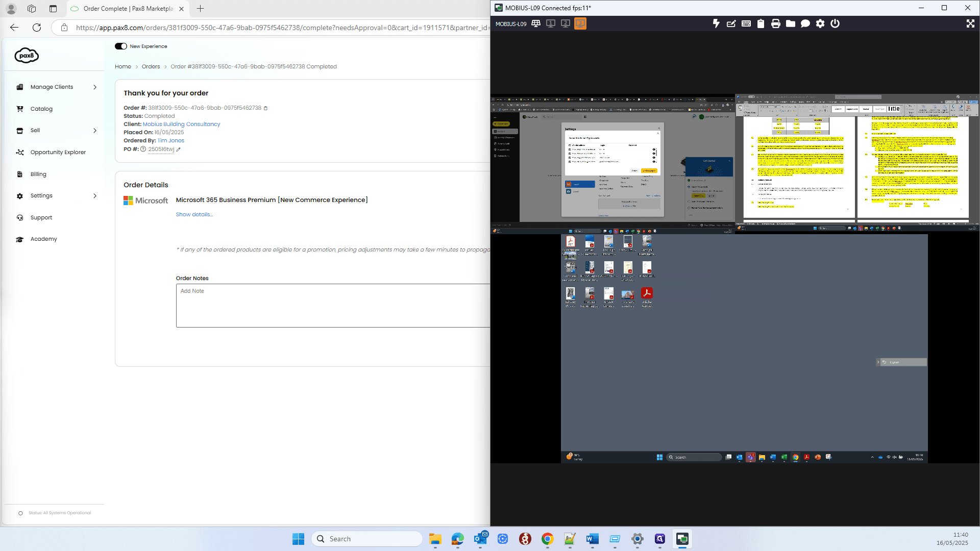Click the Microsoft logo in Order Details

point(145,201)
